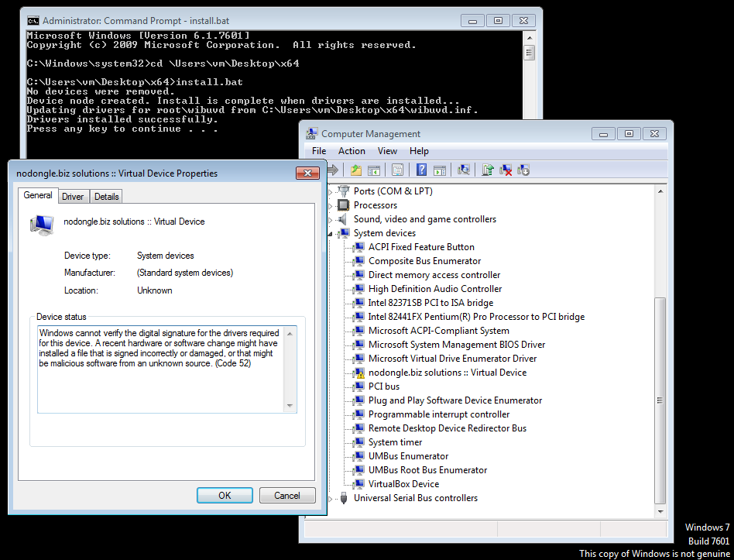This screenshot has height=560, width=734.
Task: Switch to the Driver tab
Action: [73, 196]
